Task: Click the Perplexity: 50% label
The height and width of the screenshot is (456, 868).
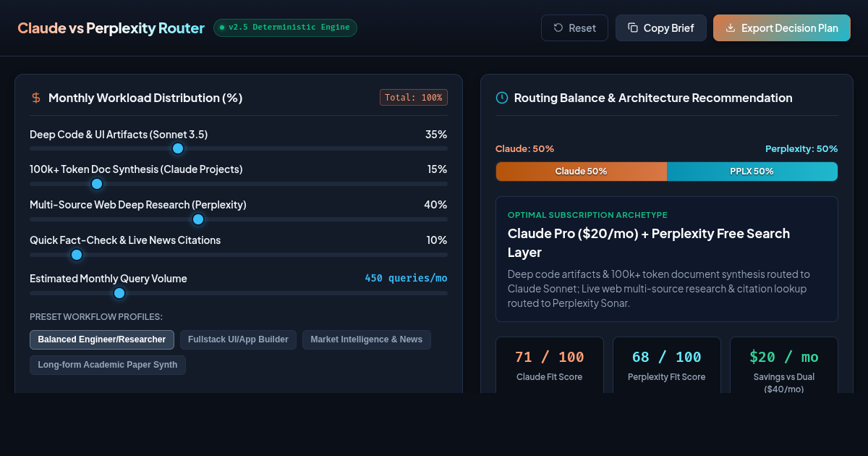Action: click(x=801, y=148)
